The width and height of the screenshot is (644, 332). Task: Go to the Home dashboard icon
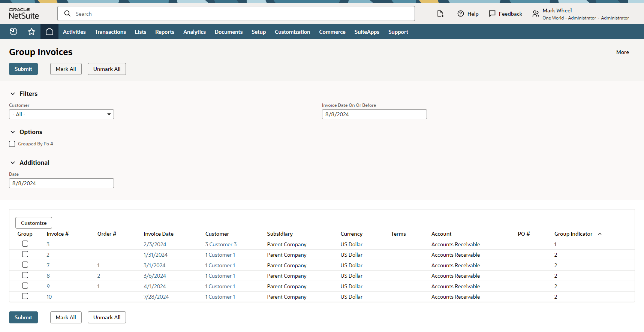(x=49, y=32)
